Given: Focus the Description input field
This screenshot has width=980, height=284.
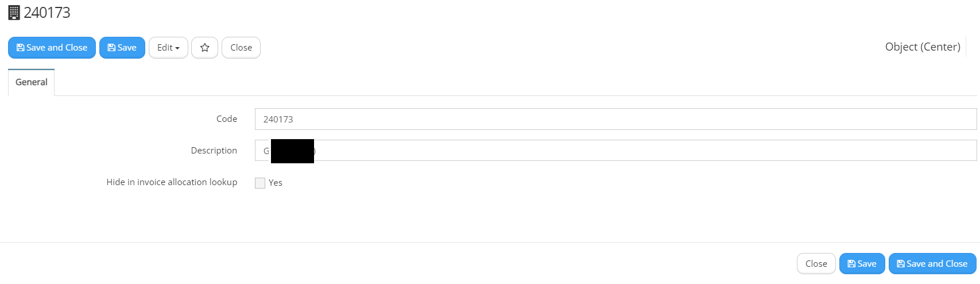Looking at the screenshot, I should (x=615, y=151).
